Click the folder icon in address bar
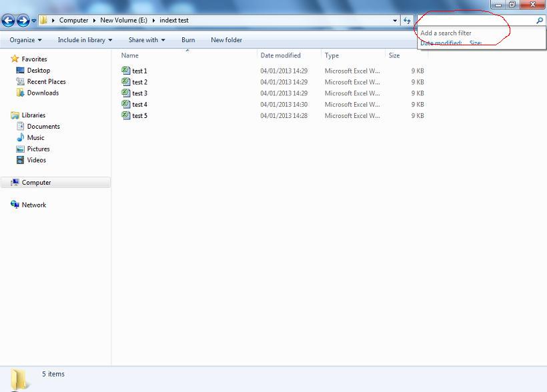Screen dimensions: 547x392 (43, 20)
